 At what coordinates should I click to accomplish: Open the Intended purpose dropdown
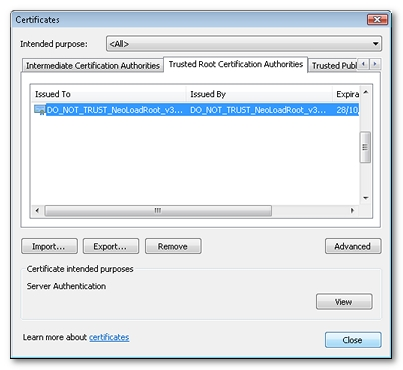[x=244, y=44]
